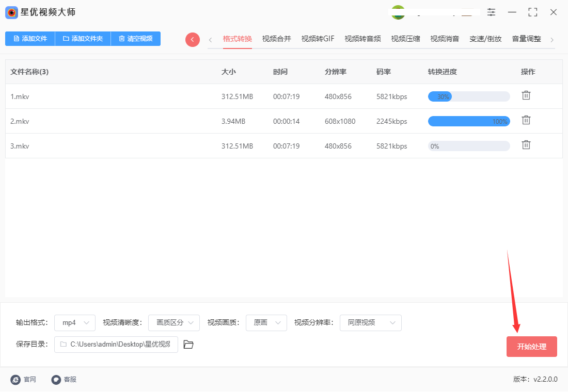
Task: Click the 星优视频大师 app logo
Action: (x=11, y=12)
